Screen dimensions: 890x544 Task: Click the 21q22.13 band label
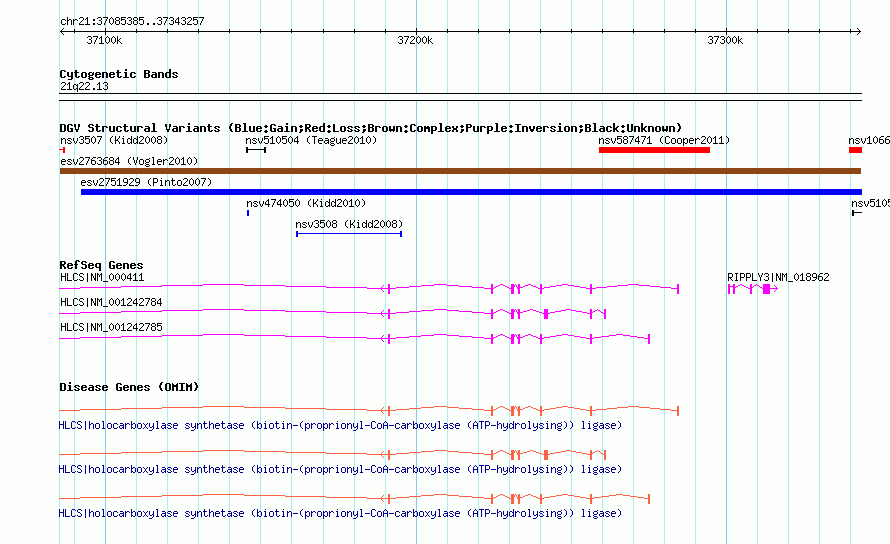tap(84, 86)
